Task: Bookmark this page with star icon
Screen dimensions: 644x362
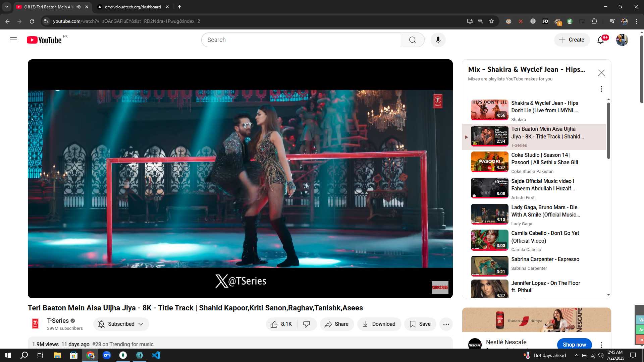Action: tap(491, 21)
